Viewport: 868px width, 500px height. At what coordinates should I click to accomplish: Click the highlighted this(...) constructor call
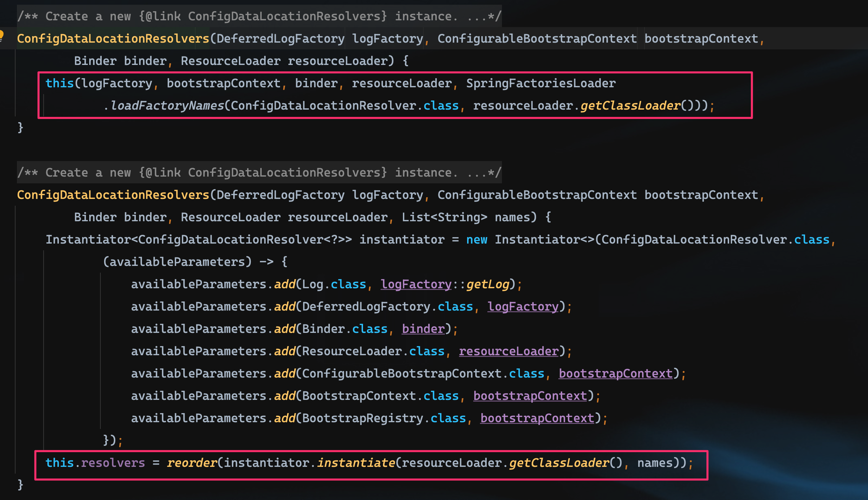tap(60, 83)
